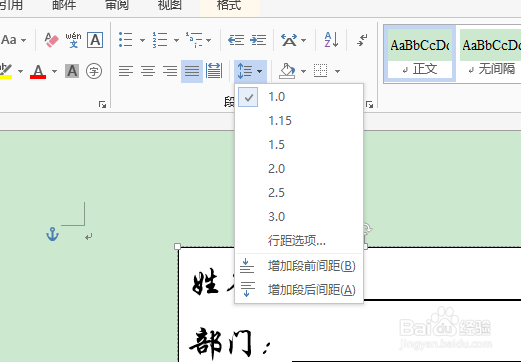Toggle justify alignment
Image resolution: width=521 pixels, height=362 pixels.
(192, 71)
